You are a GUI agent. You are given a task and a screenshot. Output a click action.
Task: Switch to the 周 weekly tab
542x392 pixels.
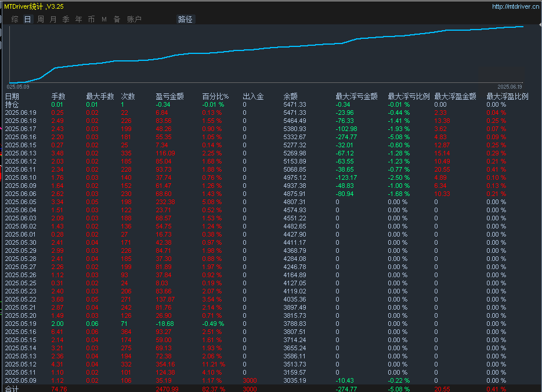(41, 19)
